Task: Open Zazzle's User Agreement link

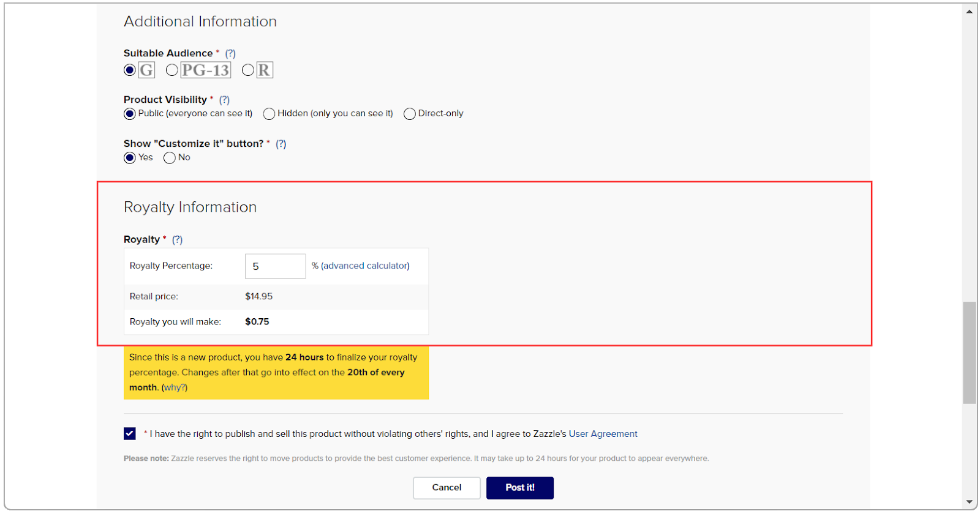Action: tap(603, 434)
